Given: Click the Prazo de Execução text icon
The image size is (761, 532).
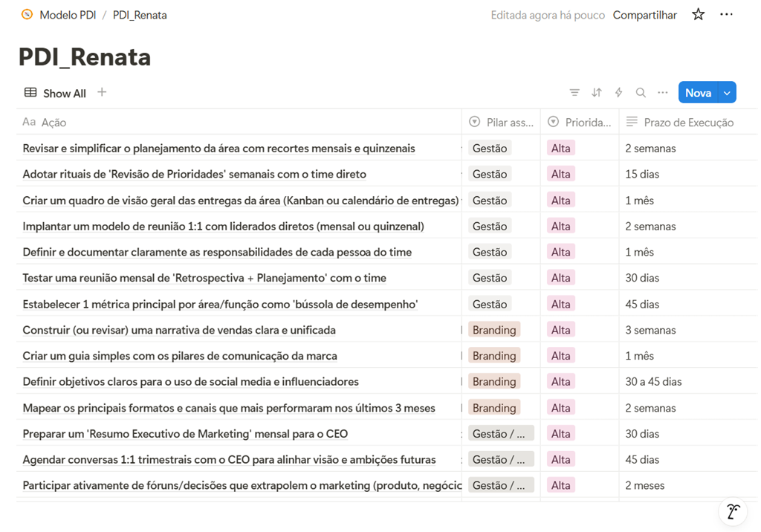Looking at the screenshot, I should pos(632,121).
